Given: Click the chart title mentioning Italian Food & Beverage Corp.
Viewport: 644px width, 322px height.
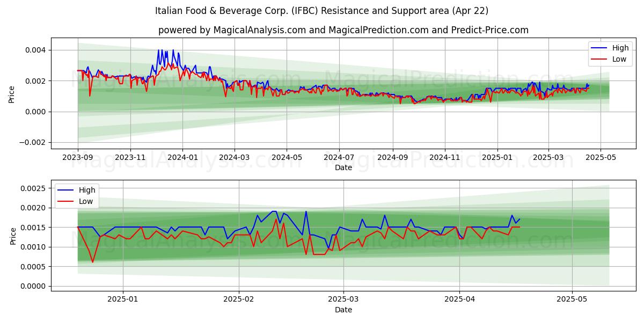Looking at the screenshot, I should pyautogui.click(x=321, y=11).
